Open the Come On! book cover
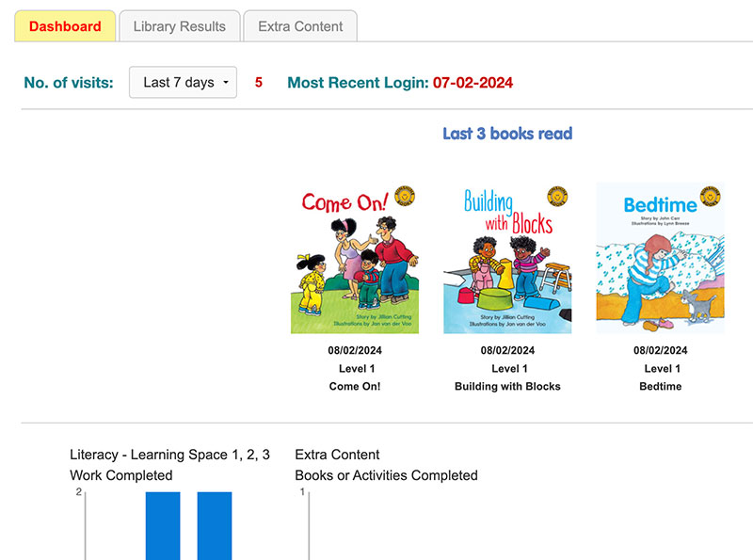 [x=355, y=259]
